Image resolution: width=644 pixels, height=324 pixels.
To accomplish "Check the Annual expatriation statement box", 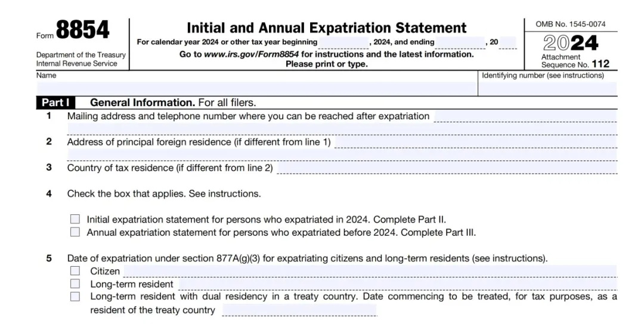I will pos(75,232).
